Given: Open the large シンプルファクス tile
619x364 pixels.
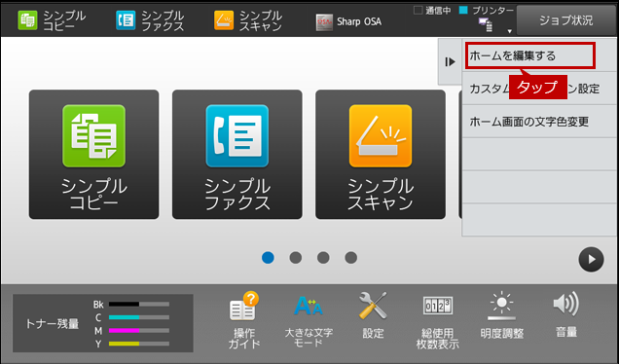Looking at the screenshot, I should [x=237, y=155].
